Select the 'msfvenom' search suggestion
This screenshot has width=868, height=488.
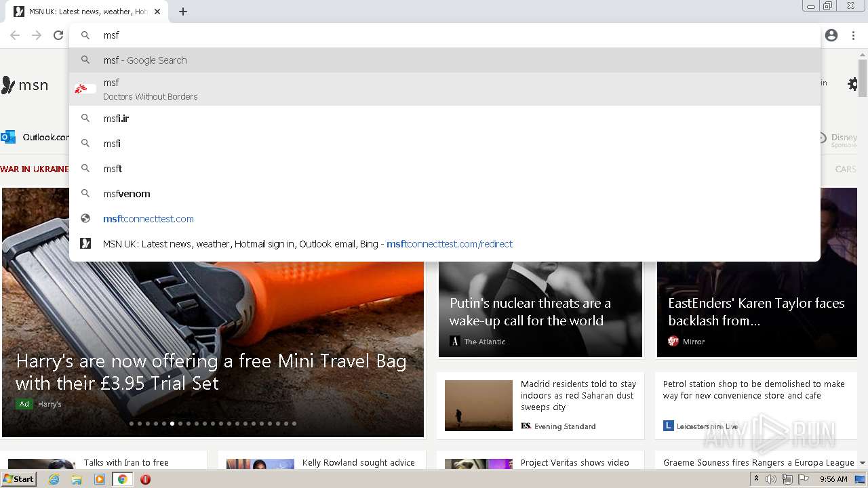445,194
